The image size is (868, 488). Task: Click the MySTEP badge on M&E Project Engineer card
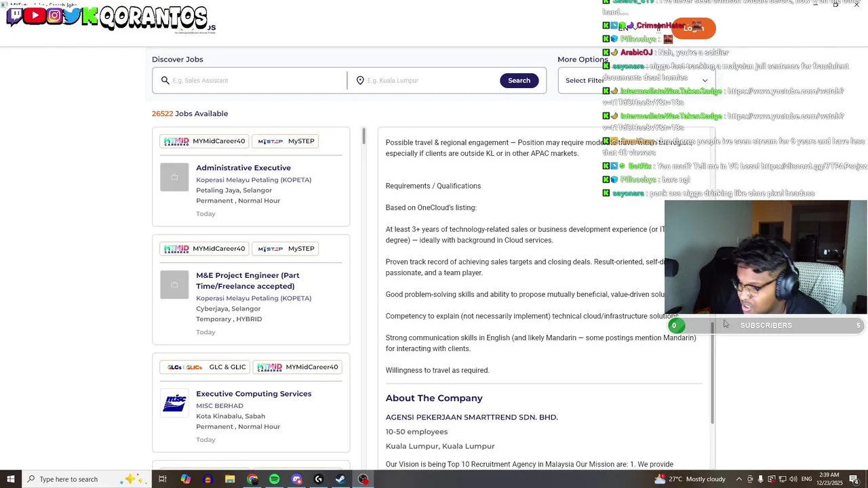(x=286, y=249)
